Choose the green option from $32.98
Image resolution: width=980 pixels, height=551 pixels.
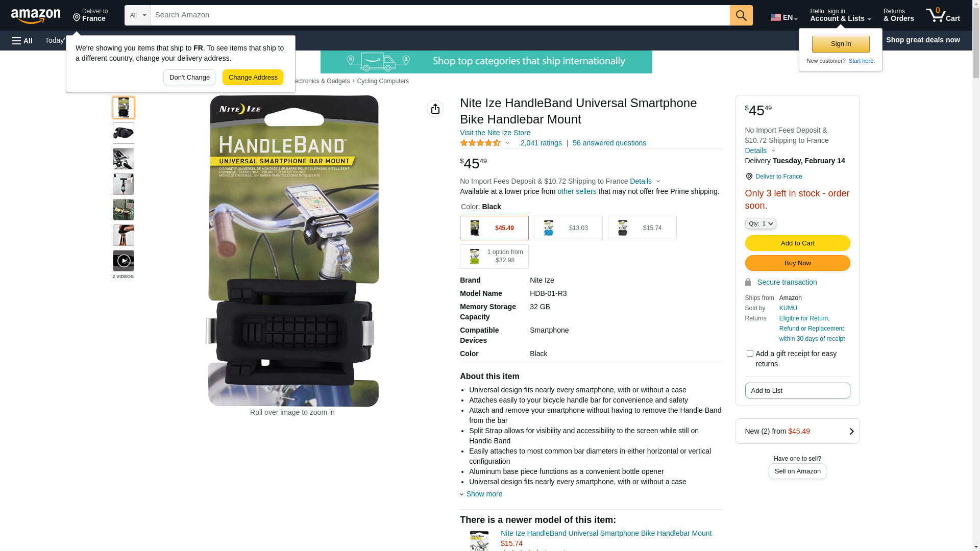coord(494,257)
